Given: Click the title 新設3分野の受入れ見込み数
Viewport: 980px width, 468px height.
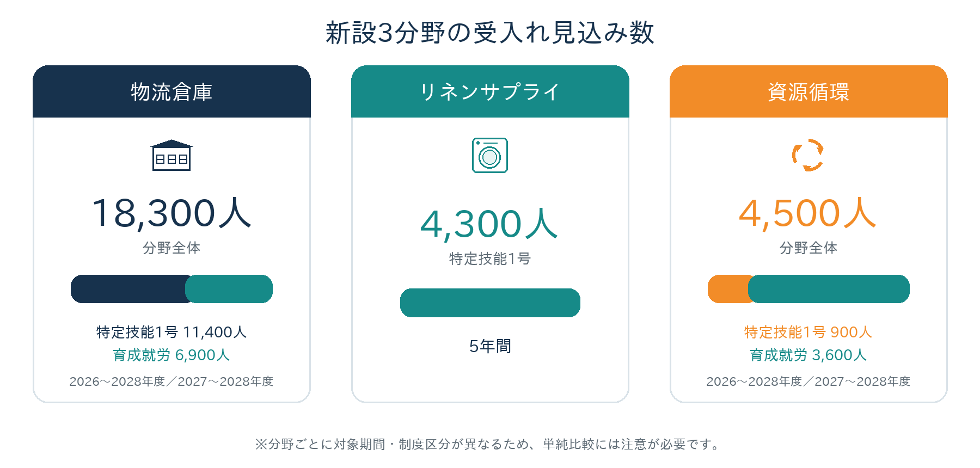Looking at the screenshot, I should [490, 33].
